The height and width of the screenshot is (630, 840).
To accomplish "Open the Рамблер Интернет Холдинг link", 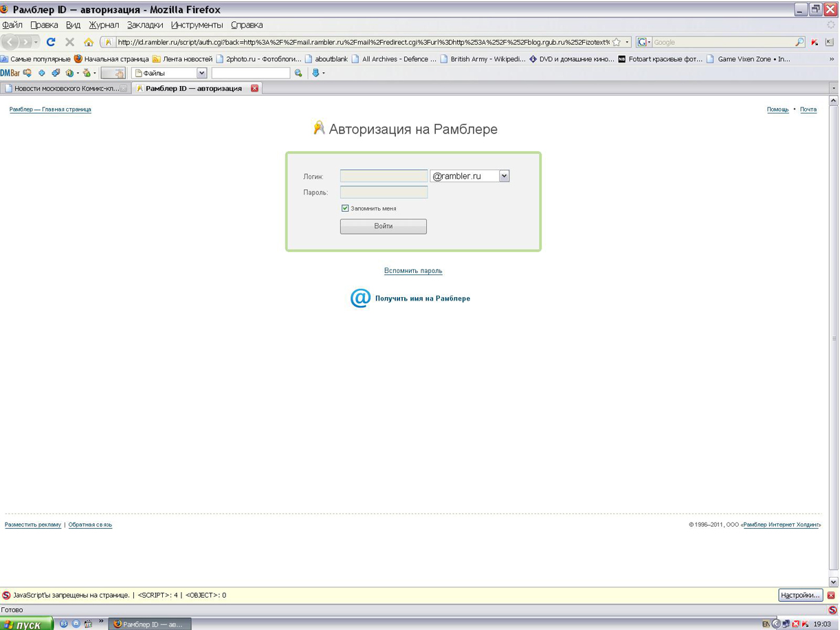I will click(782, 525).
